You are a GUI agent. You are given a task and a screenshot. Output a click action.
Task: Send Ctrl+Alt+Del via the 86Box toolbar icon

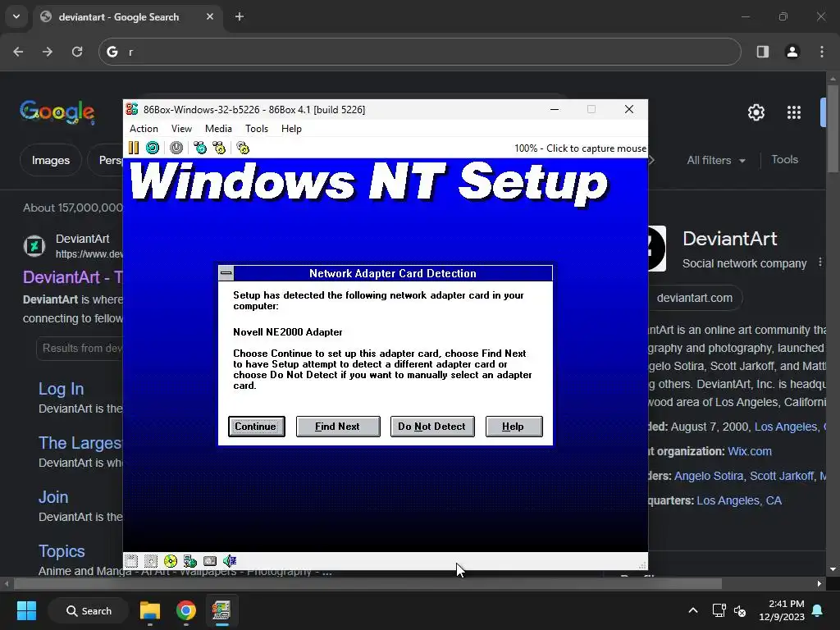[200, 148]
